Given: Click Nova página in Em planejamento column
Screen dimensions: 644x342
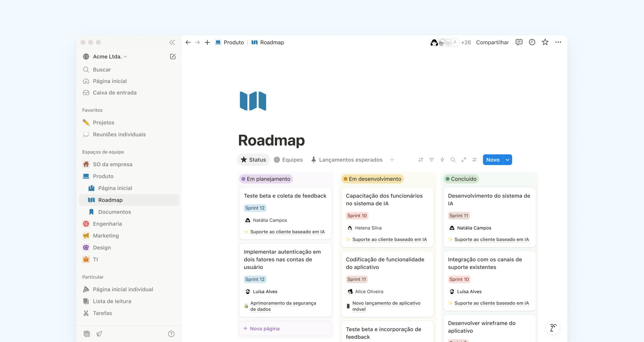Looking at the screenshot, I should [x=265, y=328].
